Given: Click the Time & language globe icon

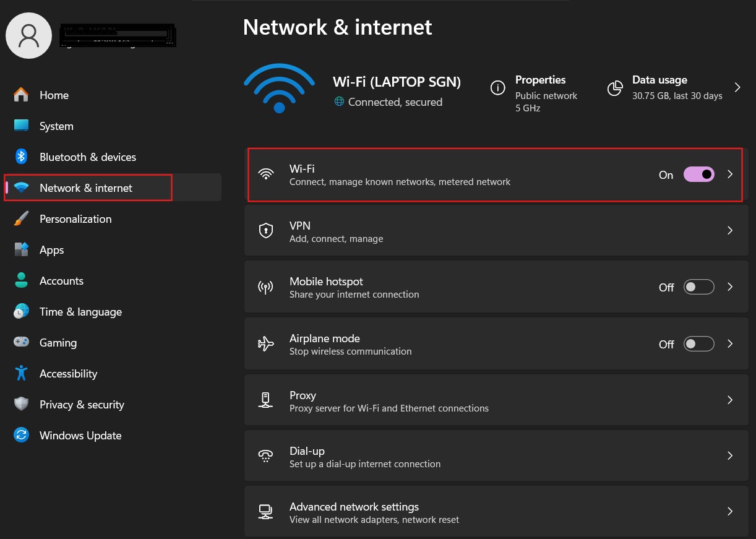Looking at the screenshot, I should click(x=21, y=311).
